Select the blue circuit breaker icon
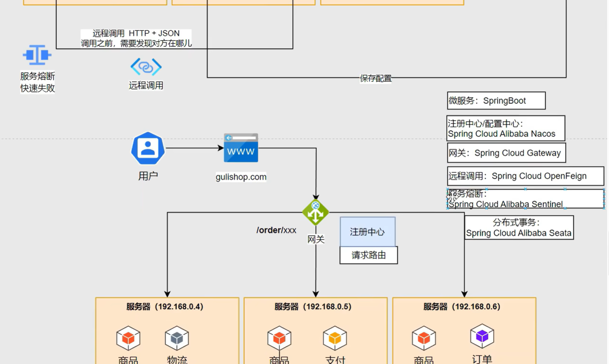The image size is (609, 364). click(37, 55)
